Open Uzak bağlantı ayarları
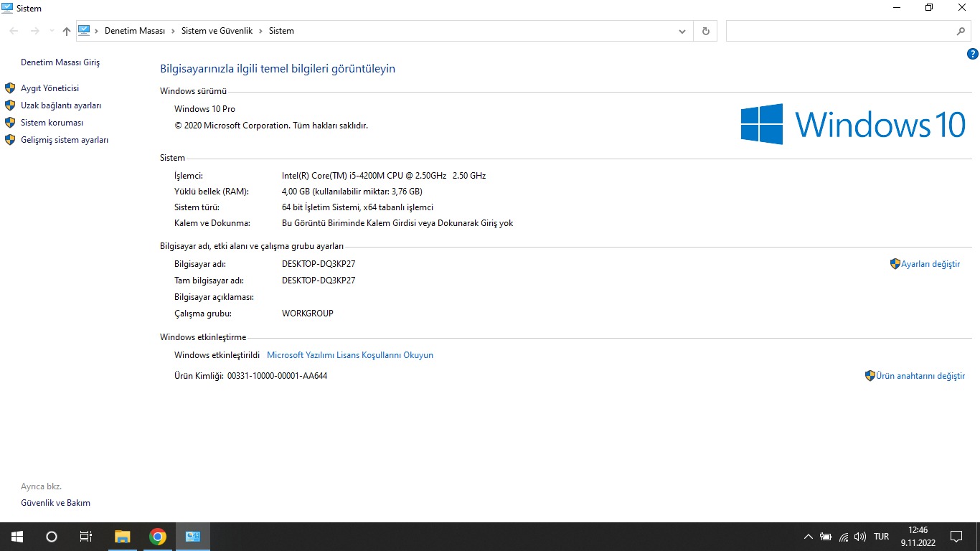Viewport: 980px width, 551px height. pos(61,105)
